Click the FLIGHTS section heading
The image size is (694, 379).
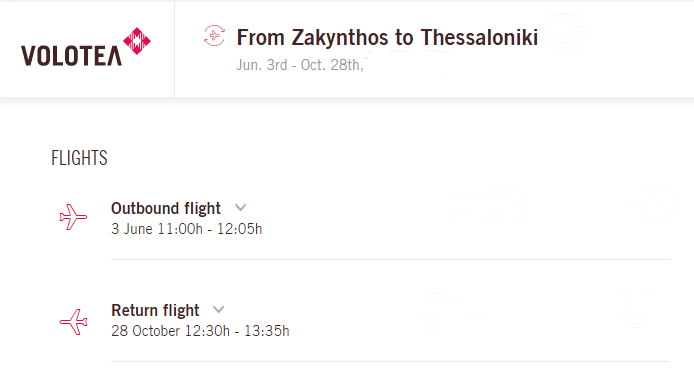point(79,158)
